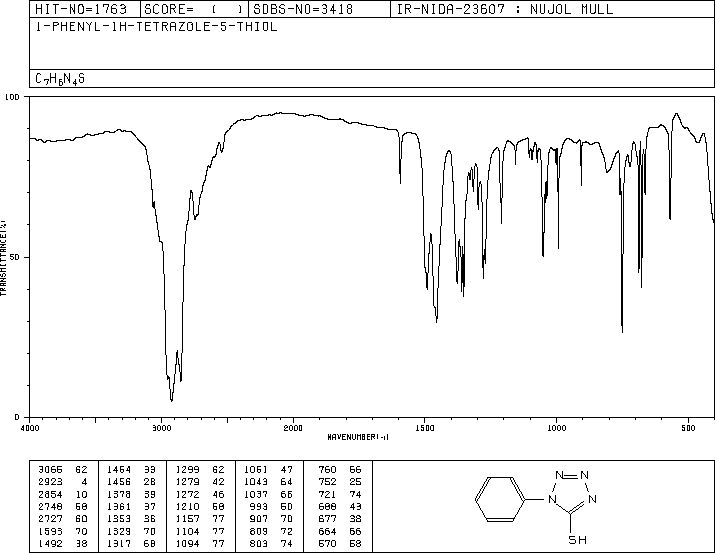Select peak table entry 1329

pos(119,531)
